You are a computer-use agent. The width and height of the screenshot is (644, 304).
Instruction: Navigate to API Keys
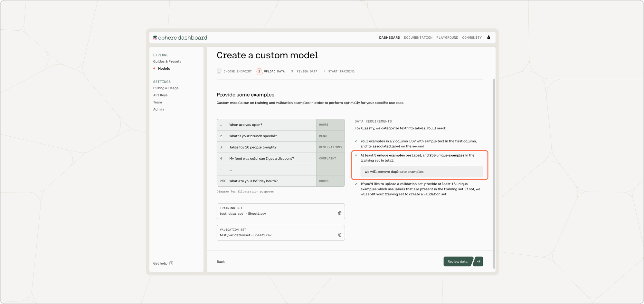pos(160,95)
